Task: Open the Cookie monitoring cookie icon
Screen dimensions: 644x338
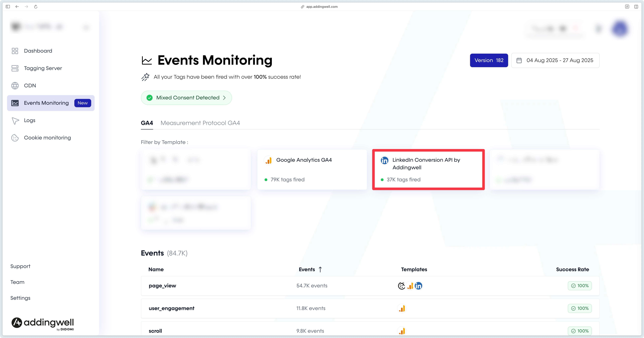Action: 15,138
